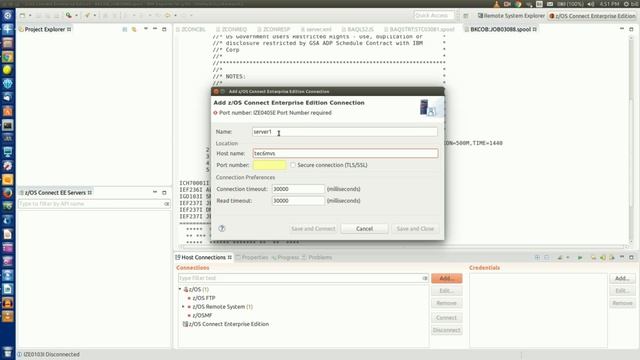Switch to Remote System Explorer perspective
This screenshot has width=640, height=360.
pyautogui.click(x=511, y=16)
